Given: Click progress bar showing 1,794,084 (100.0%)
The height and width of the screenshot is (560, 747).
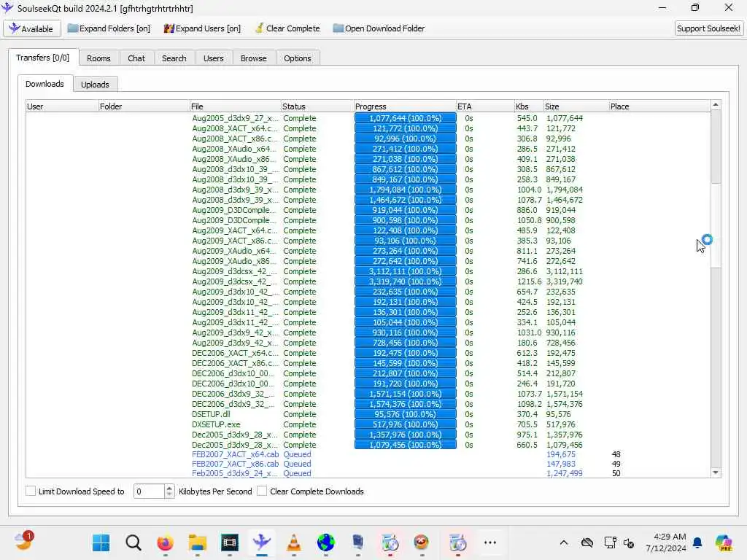Looking at the screenshot, I should pos(405,190).
